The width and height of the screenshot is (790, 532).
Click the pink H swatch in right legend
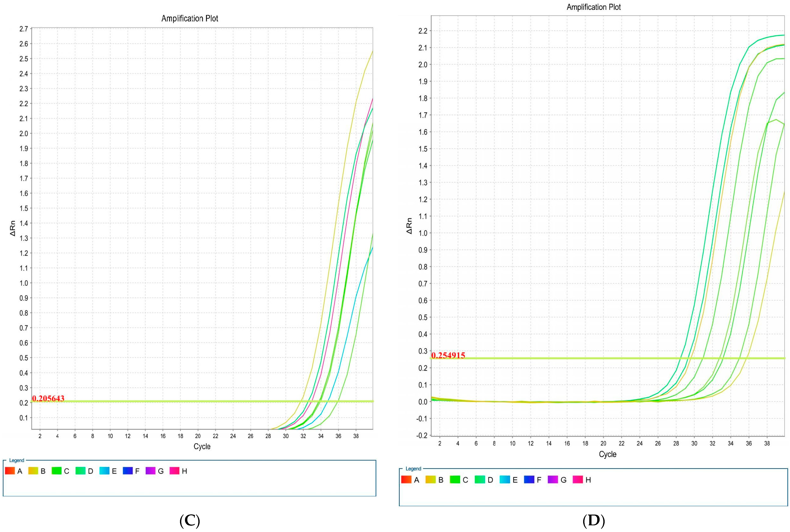pyautogui.click(x=578, y=480)
